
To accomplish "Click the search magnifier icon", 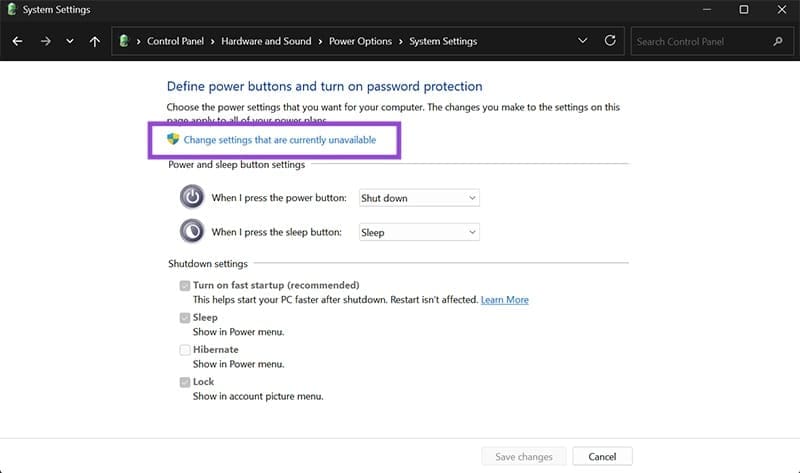I will (778, 41).
